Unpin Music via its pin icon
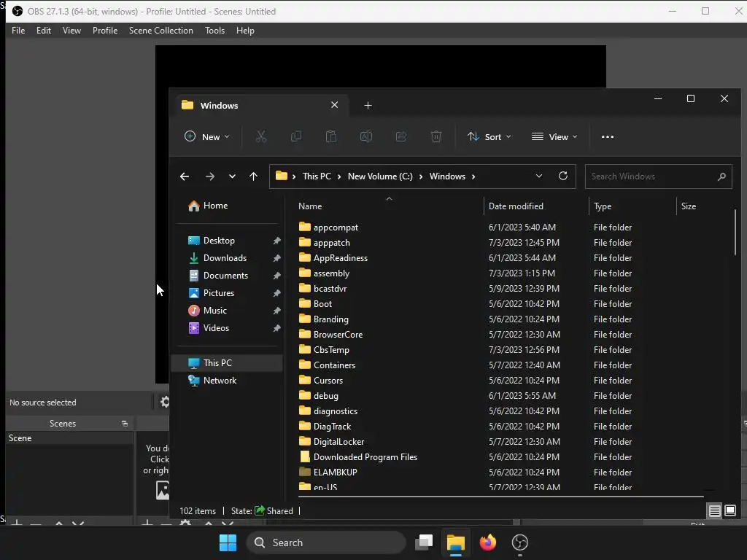Screen dimensions: 747x560 (276, 311)
